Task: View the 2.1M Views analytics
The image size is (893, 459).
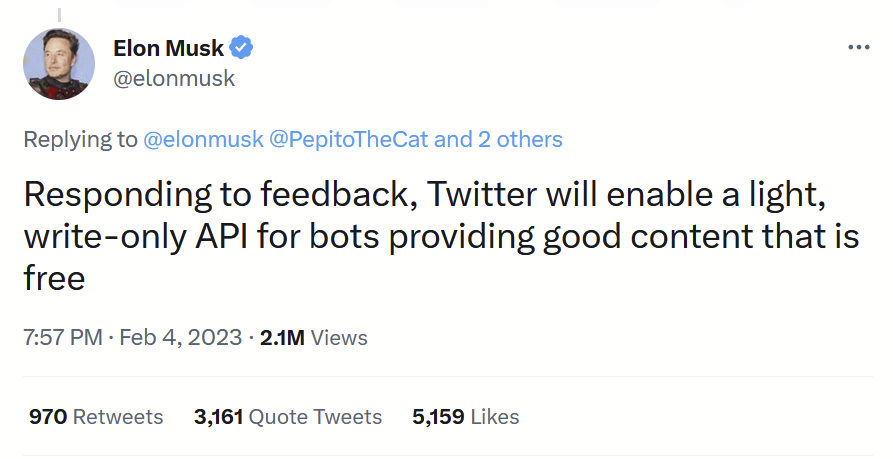Action: (313, 338)
